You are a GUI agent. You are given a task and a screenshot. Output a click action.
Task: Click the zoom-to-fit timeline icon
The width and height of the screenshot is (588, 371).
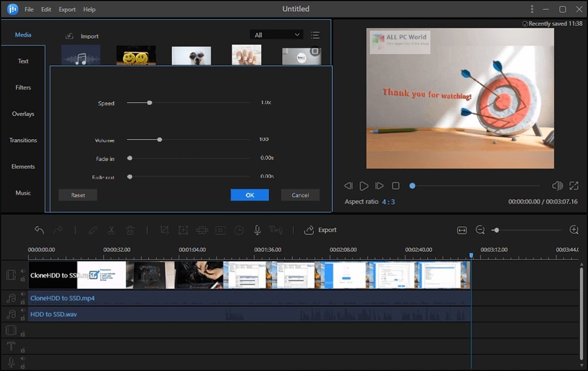(462, 230)
